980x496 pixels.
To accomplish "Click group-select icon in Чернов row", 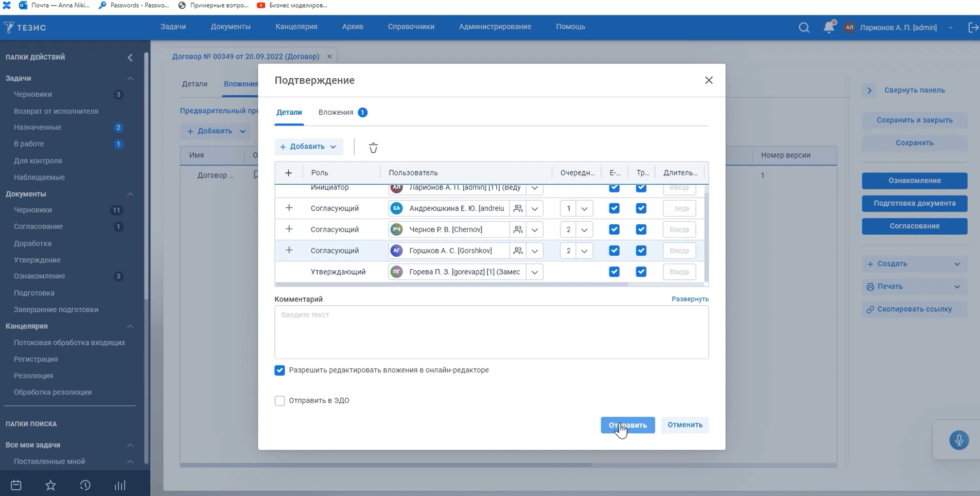I will pos(518,229).
